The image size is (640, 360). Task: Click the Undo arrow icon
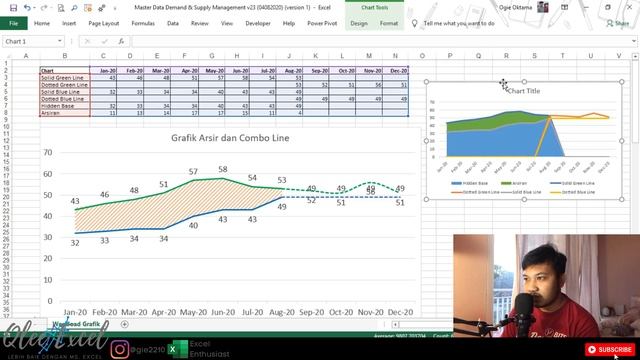[x=27, y=8]
